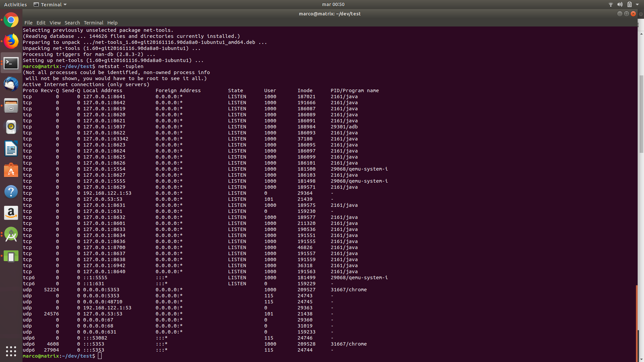Image resolution: width=644 pixels, height=362 pixels.
Task: Expand the system menu arrow
Action: pos(637,5)
